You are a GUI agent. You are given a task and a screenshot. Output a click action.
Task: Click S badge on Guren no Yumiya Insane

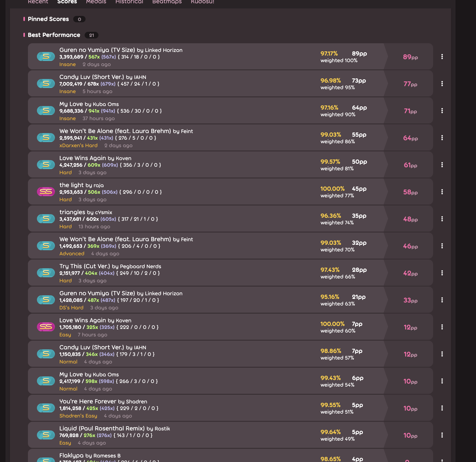click(x=46, y=56)
